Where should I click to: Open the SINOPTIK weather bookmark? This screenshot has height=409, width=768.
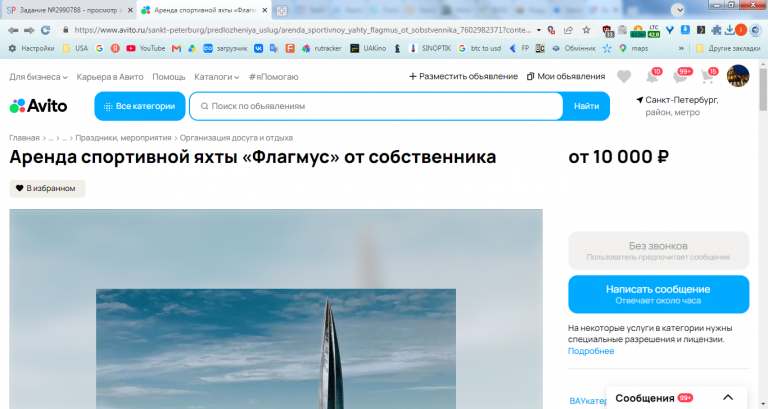click(x=430, y=48)
